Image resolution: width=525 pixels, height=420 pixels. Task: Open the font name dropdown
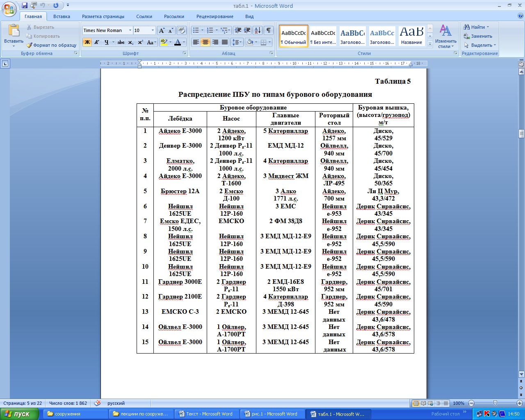(x=130, y=30)
